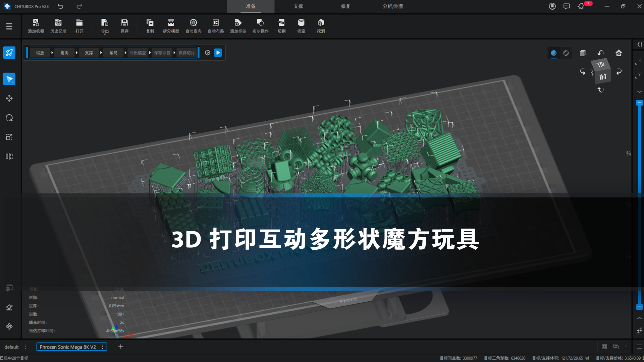Click the 前 front face of the view cube

(x=603, y=77)
